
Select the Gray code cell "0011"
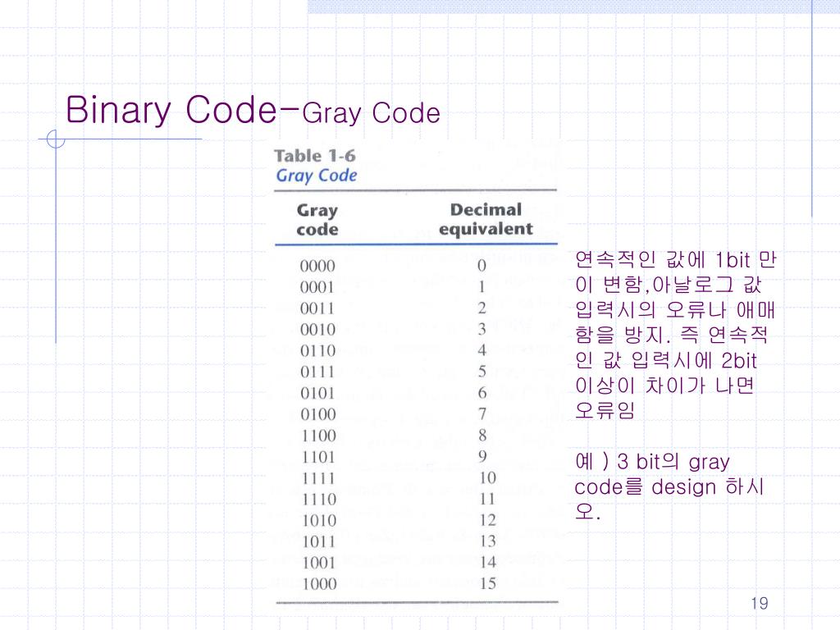coord(317,308)
